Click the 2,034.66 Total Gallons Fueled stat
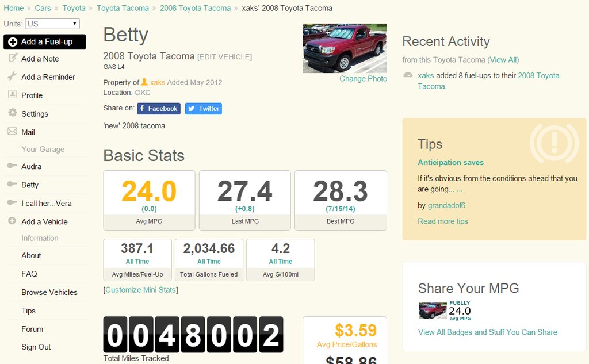 point(209,260)
